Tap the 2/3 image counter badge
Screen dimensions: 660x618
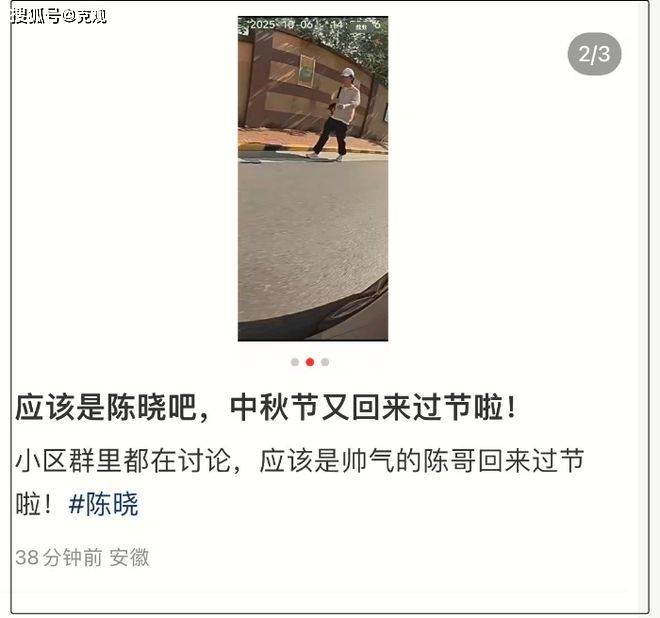pyautogui.click(x=594, y=54)
